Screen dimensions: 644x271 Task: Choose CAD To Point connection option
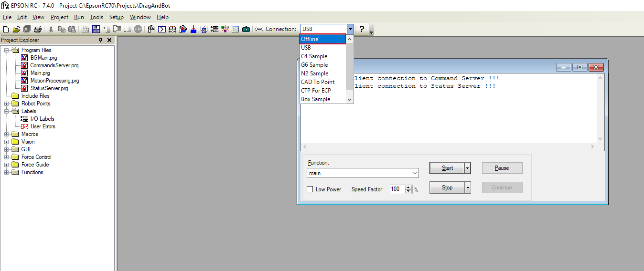(322, 82)
